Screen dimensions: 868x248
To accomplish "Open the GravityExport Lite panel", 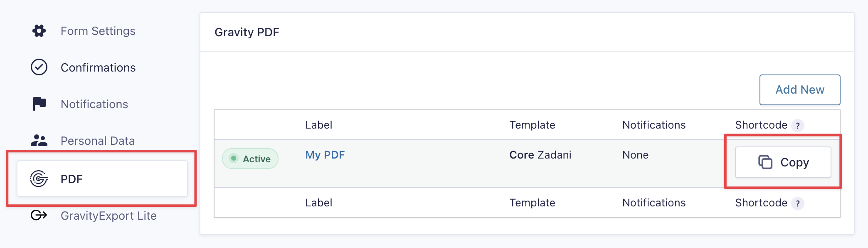I will [108, 216].
